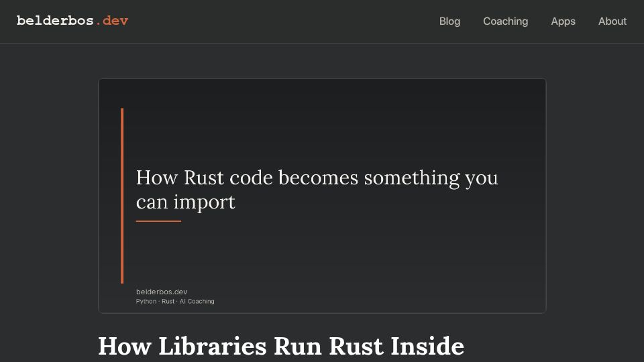The width and height of the screenshot is (644, 362).
Task: Click 'Python · Rust · AI Coaching' tagline
Action: [175, 301]
